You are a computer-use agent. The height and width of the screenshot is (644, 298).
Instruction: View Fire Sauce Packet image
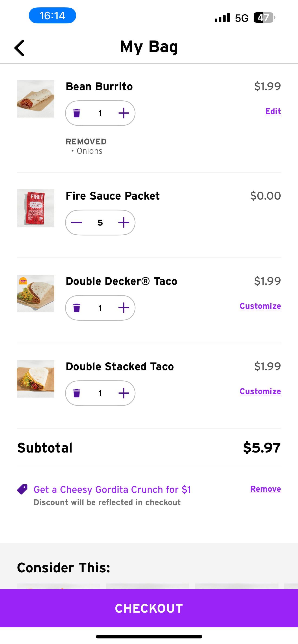click(x=36, y=208)
